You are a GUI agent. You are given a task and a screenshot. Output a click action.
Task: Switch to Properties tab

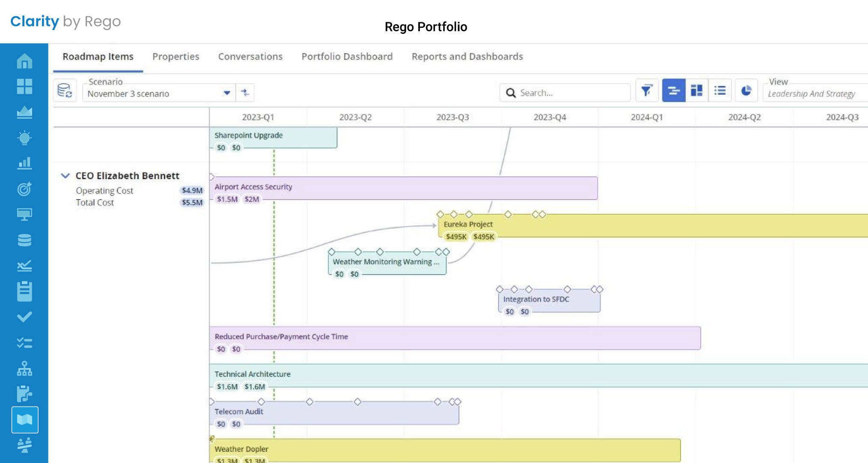point(176,57)
